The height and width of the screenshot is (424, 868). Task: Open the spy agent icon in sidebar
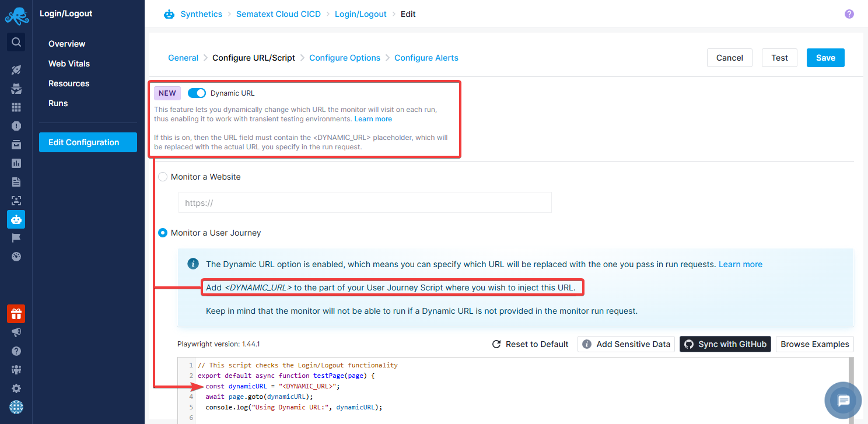point(16,89)
